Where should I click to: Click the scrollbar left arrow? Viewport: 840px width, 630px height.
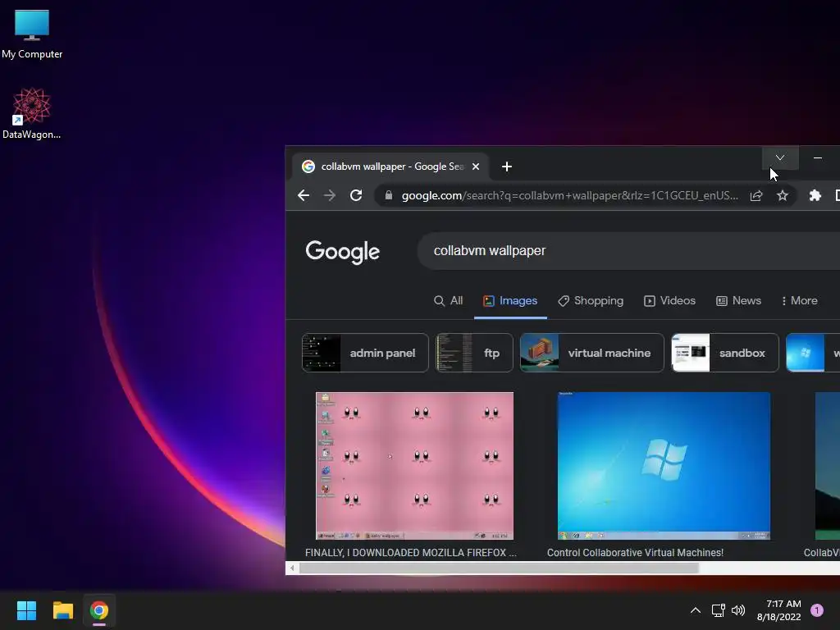click(292, 568)
